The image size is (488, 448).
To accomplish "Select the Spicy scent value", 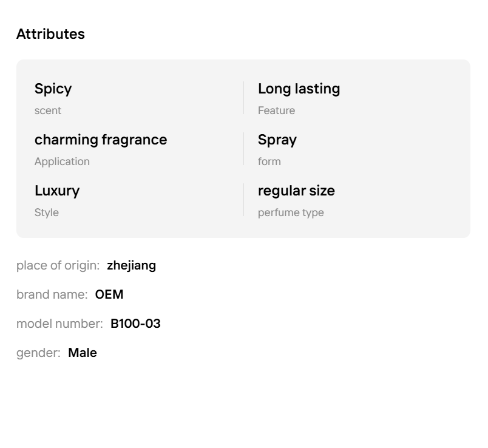I will (53, 89).
